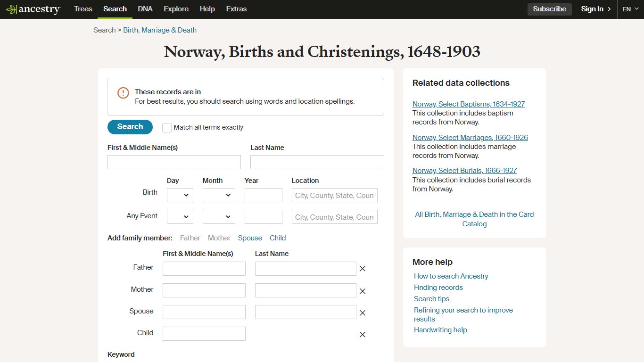
Task: Focus the Any Event Location field
Action: [x=335, y=217]
